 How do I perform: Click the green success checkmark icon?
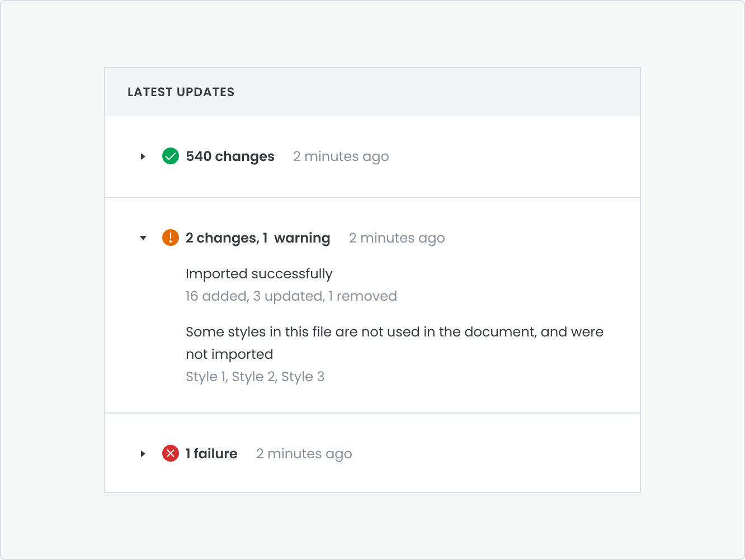point(171,156)
